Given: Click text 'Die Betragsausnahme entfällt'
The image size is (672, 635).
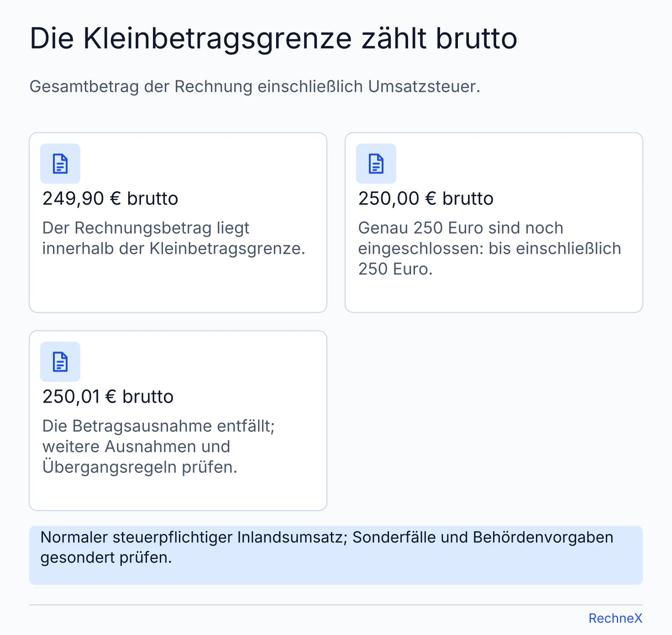Looking at the screenshot, I should (157, 426).
